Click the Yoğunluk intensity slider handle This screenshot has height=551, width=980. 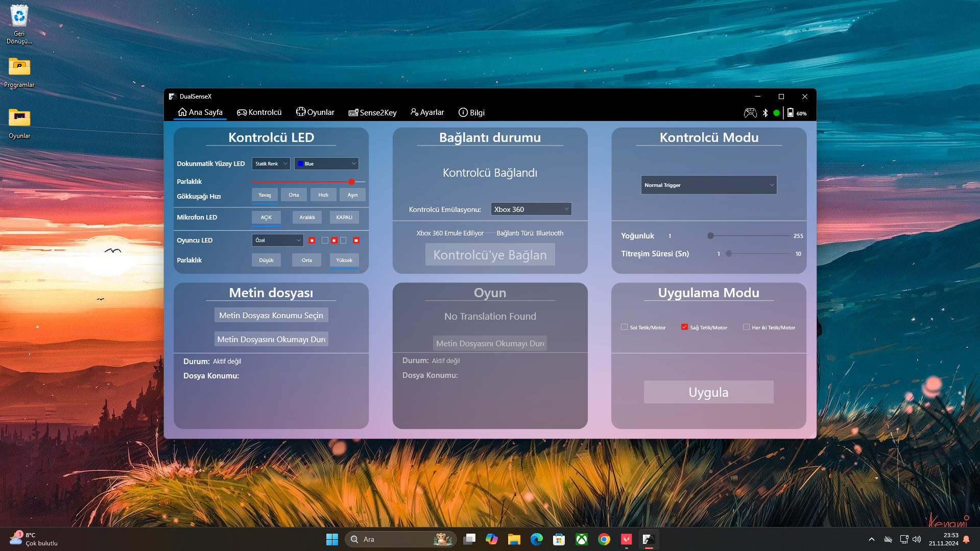710,236
